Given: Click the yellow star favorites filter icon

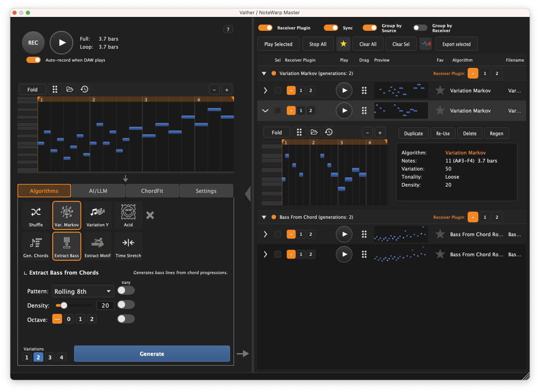Looking at the screenshot, I should pyautogui.click(x=343, y=44).
